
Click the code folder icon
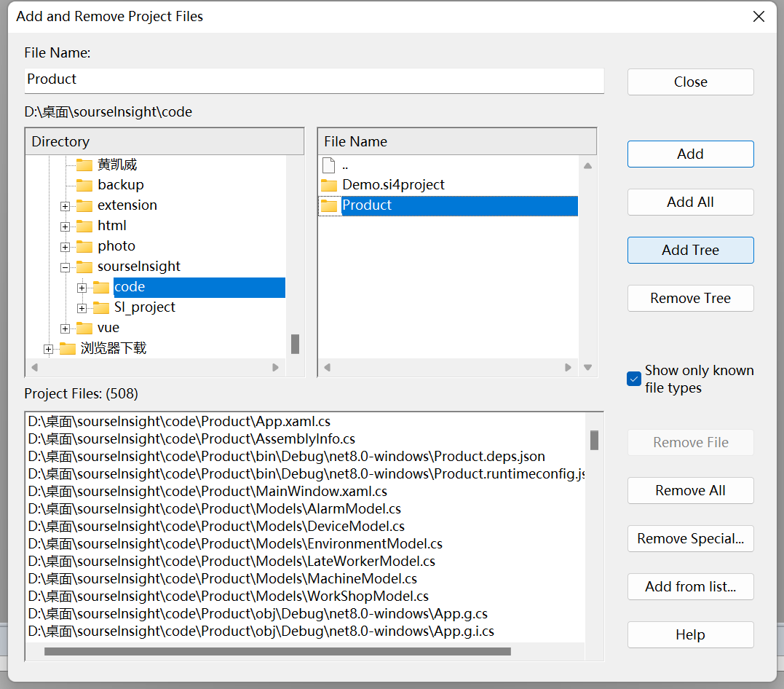pyautogui.click(x=101, y=287)
